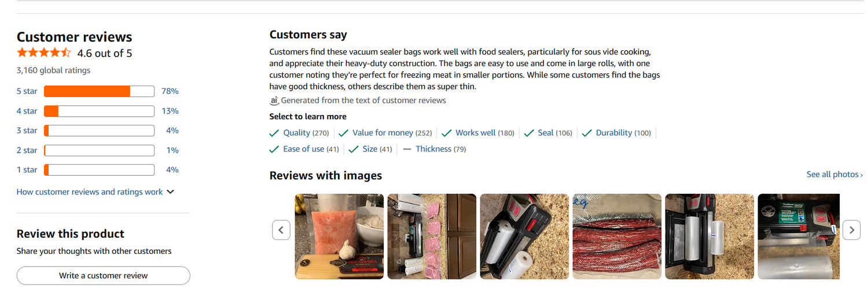This screenshot has width=868, height=295.
Task: Click the star rating icons
Action: tap(44, 53)
